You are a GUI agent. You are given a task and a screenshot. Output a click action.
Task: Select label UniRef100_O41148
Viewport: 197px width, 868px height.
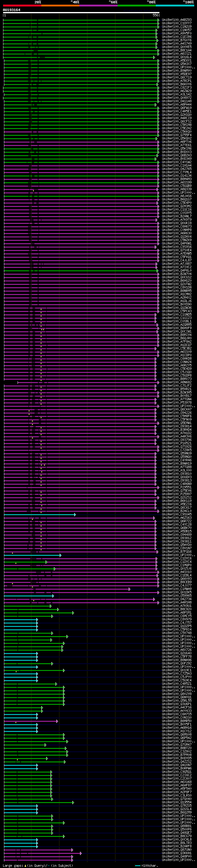tap(177, 101)
